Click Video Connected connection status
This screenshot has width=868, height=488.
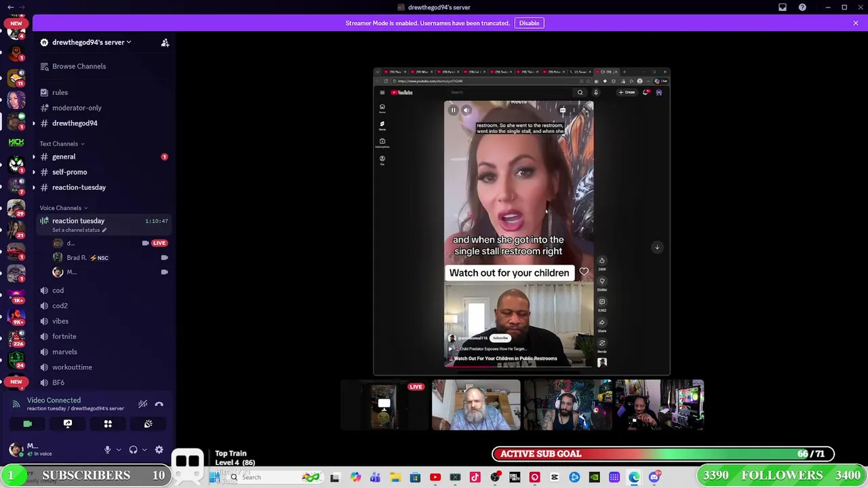pos(54,400)
